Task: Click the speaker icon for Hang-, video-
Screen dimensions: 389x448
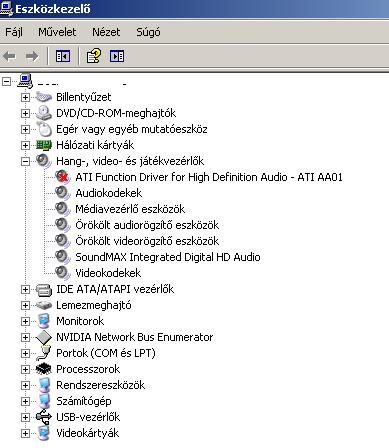Action: click(44, 161)
